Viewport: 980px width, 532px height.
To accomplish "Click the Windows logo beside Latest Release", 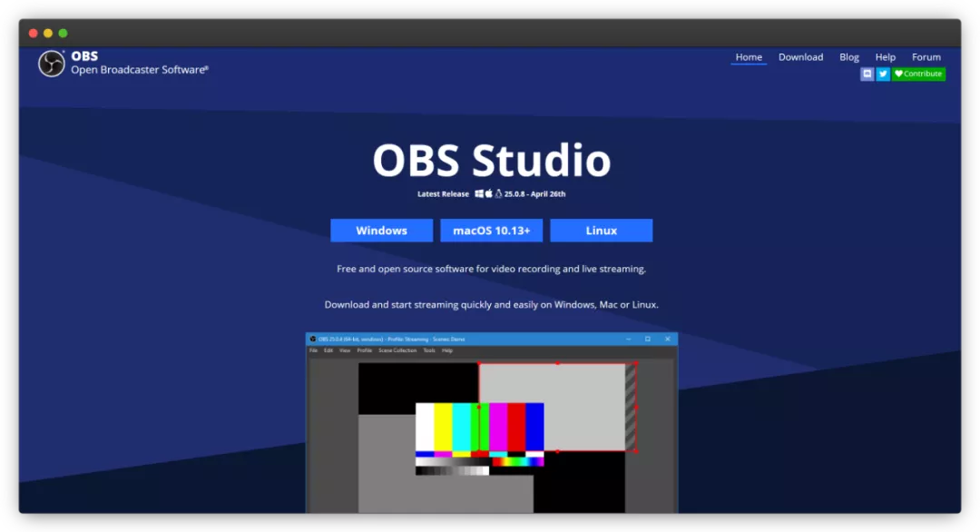I will click(479, 193).
